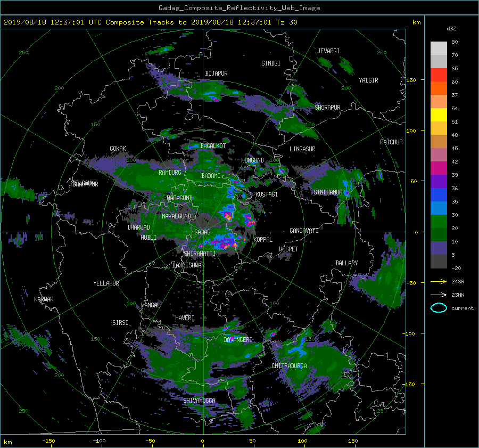Click the NARAGUND city label

pos(180,198)
